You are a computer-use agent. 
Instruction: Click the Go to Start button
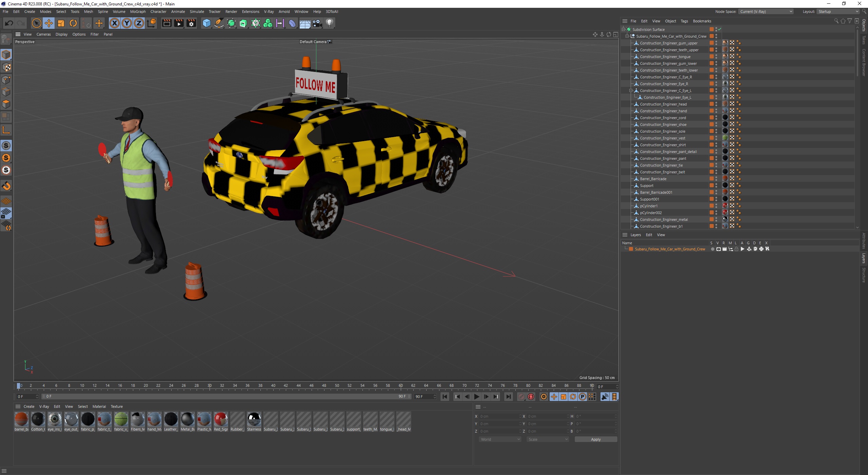445,397
